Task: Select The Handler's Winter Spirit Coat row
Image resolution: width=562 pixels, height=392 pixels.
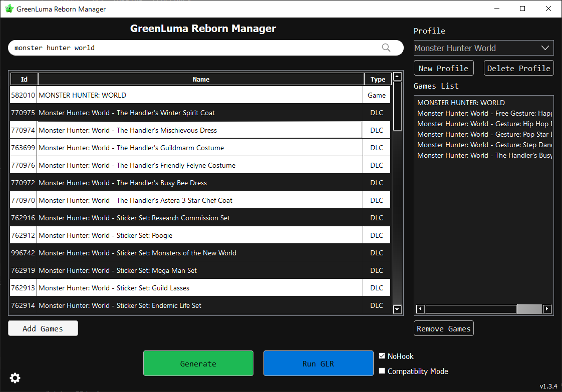Action: (x=200, y=113)
